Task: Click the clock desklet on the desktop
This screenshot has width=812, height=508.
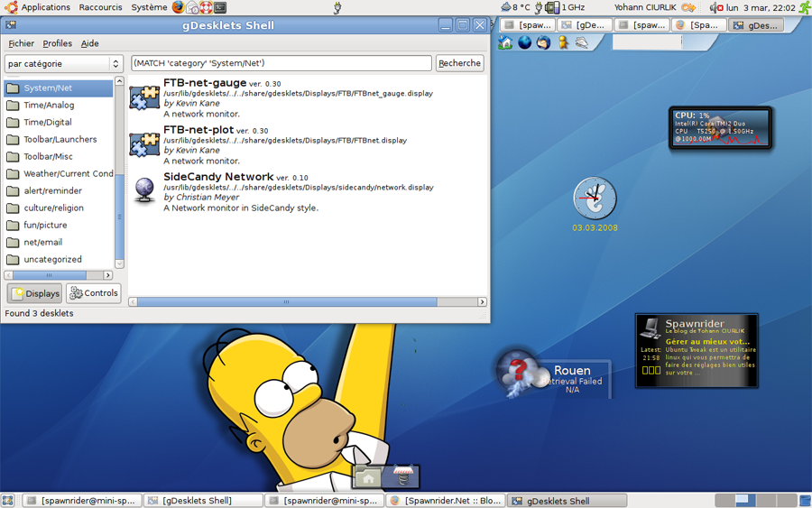Action: point(595,199)
